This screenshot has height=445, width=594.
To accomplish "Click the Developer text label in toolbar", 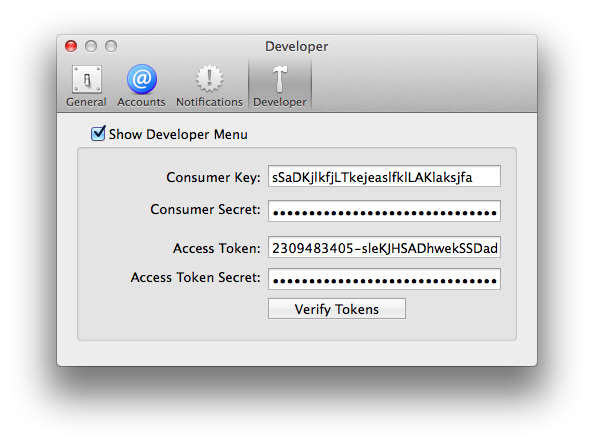I will coord(280,102).
